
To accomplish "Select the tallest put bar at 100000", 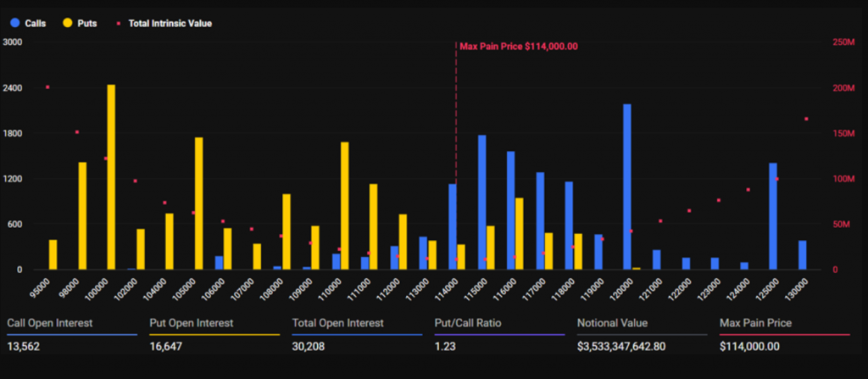I will coord(111,176).
